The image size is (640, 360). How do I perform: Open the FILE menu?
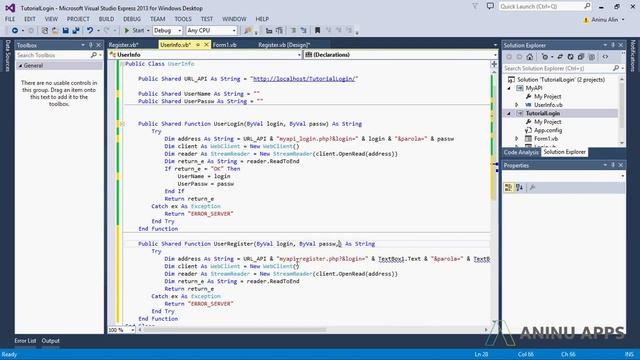tap(10, 19)
